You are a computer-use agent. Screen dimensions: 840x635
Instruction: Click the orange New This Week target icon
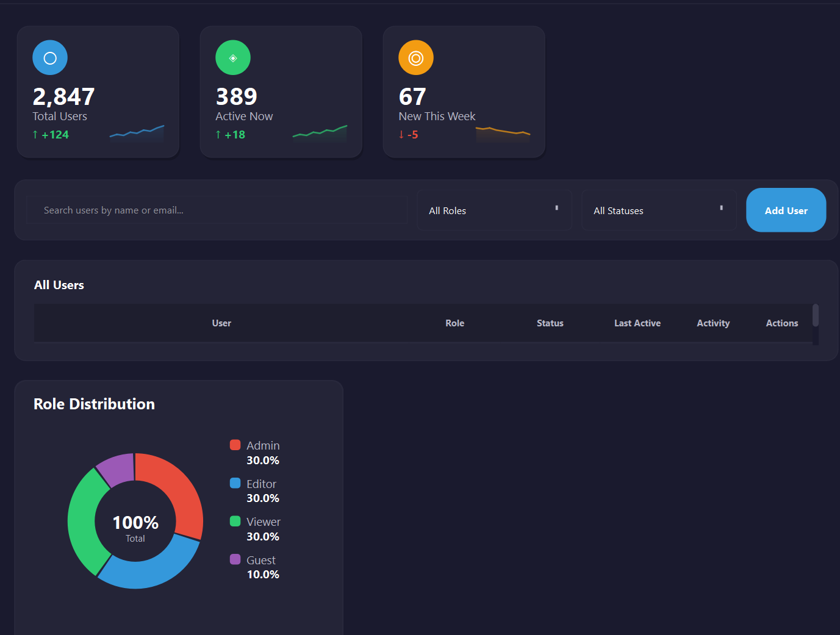(415, 57)
